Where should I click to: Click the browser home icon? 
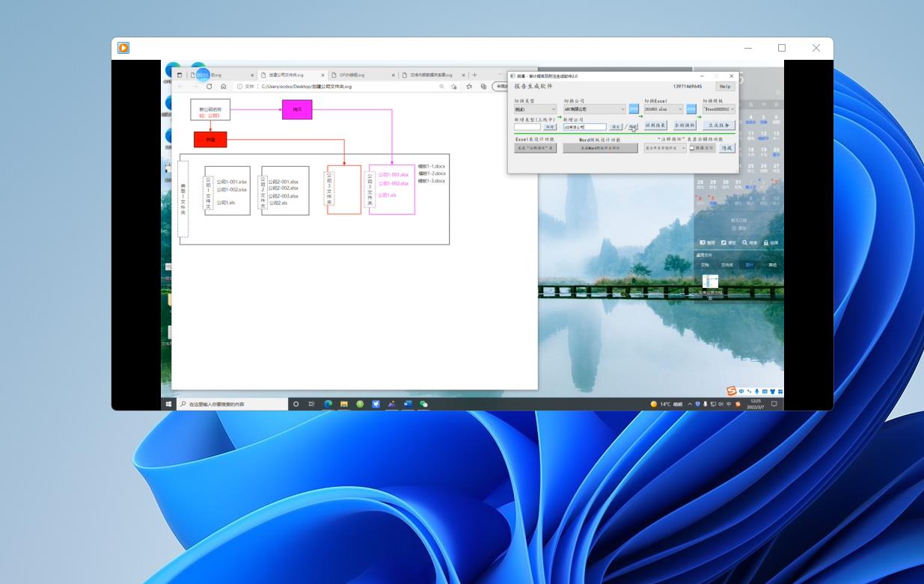pos(224,87)
